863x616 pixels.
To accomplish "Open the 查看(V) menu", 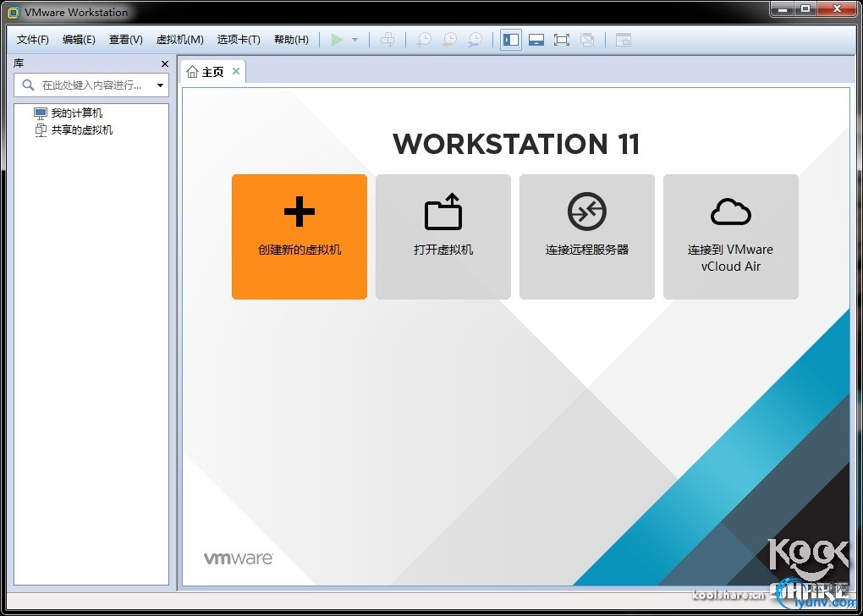I will point(125,40).
